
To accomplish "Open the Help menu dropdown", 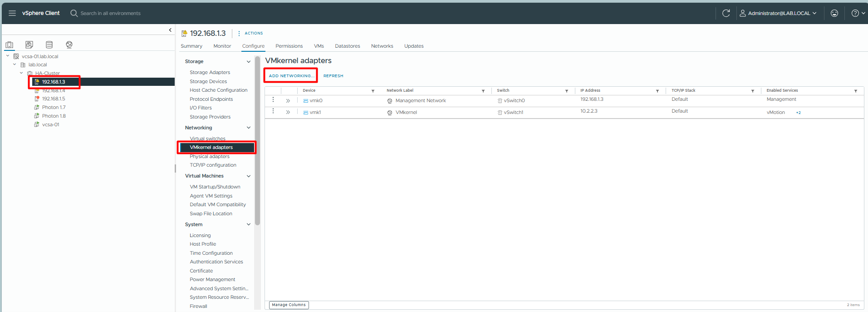I will (858, 13).
